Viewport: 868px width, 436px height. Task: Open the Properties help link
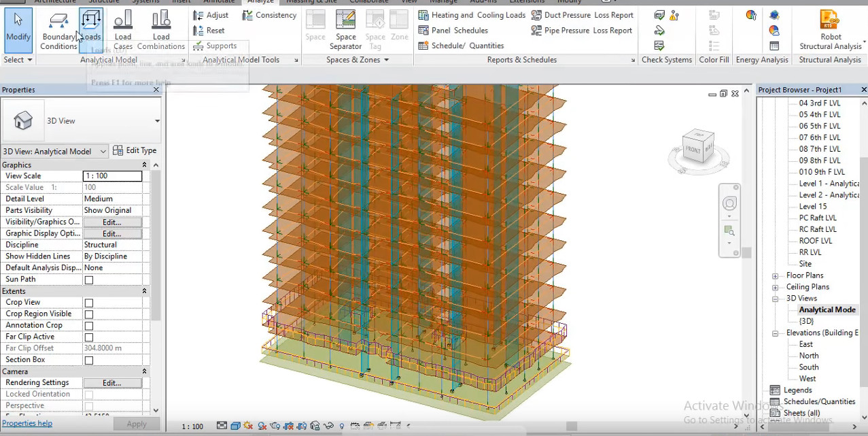point(27,423)
